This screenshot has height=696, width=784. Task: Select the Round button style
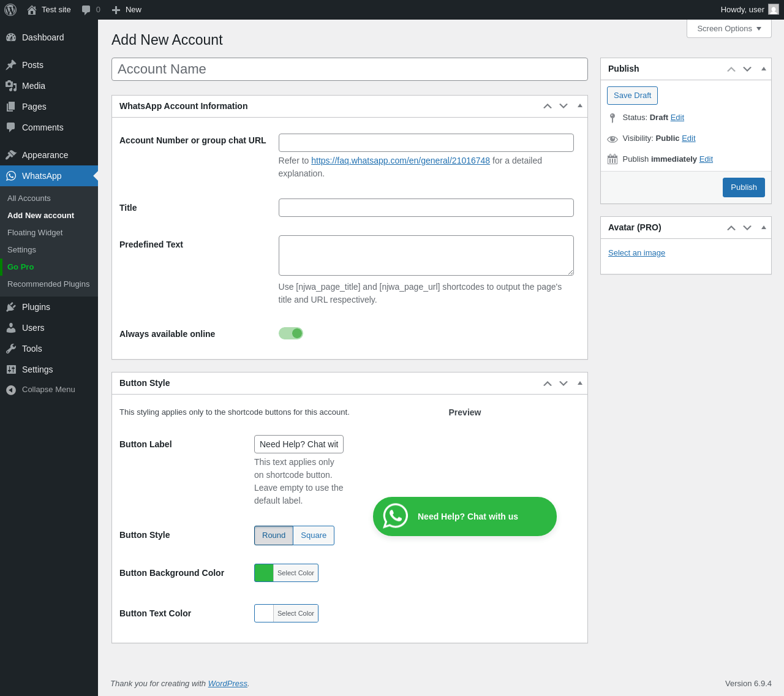pos(274,535)
